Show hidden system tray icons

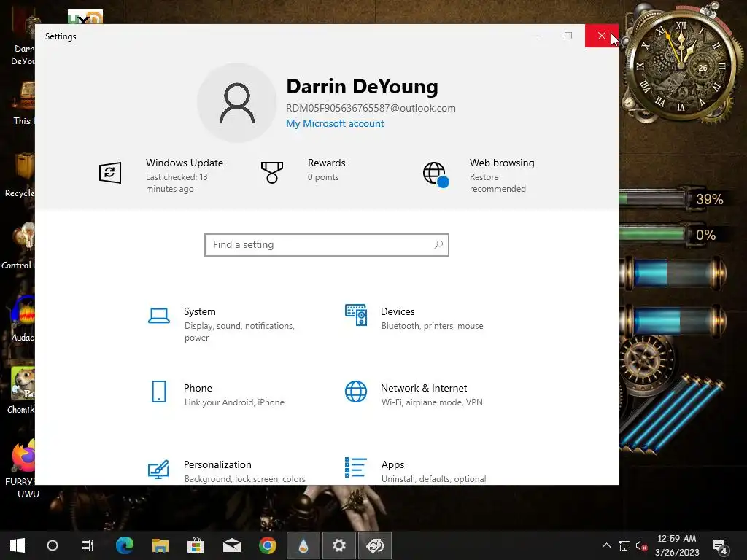(x=606, y=545)
